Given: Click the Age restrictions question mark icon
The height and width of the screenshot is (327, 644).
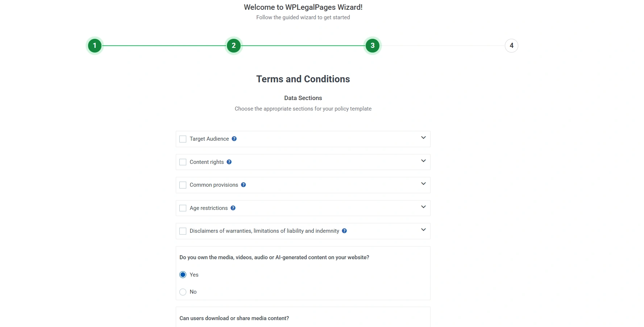Looking at the screenshot, I should (233, 208).
